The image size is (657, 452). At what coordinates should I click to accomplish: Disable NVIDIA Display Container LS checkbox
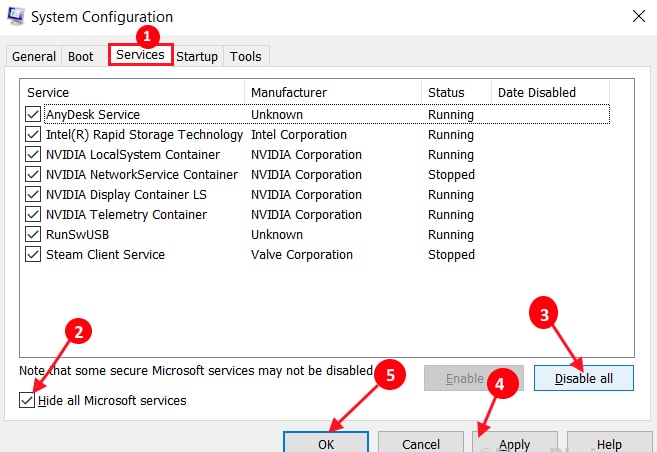pos(33,194)
